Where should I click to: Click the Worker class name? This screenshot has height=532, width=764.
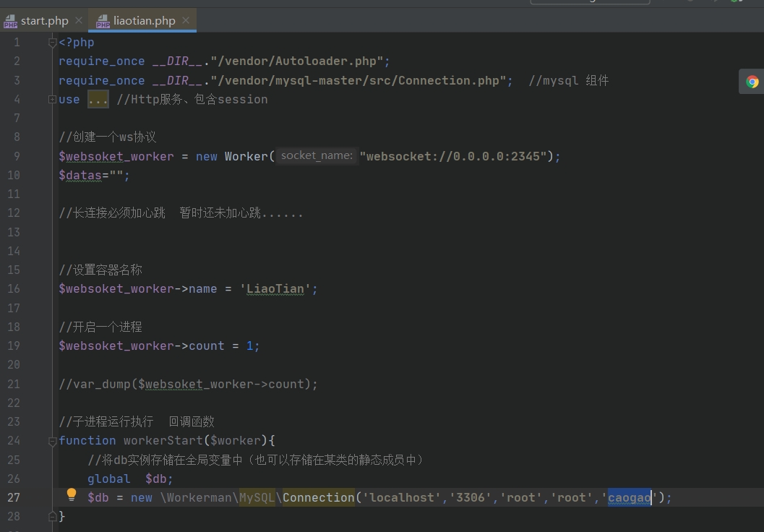(246, 156)
